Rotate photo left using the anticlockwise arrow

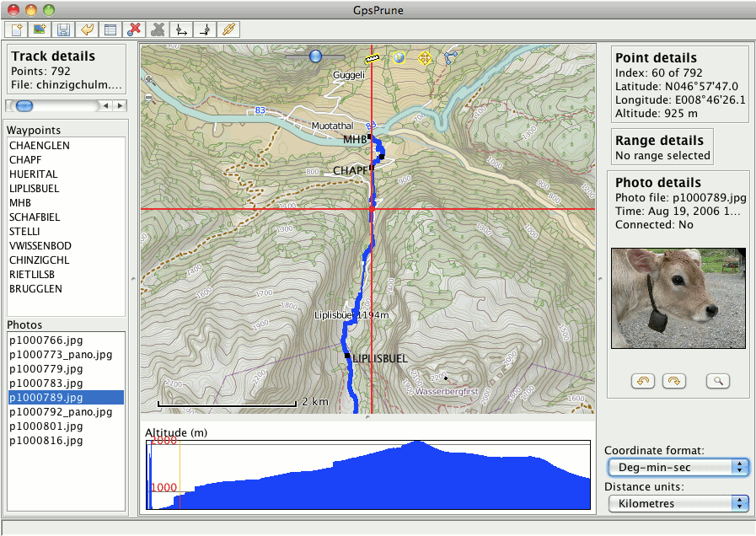pos(642,381)
